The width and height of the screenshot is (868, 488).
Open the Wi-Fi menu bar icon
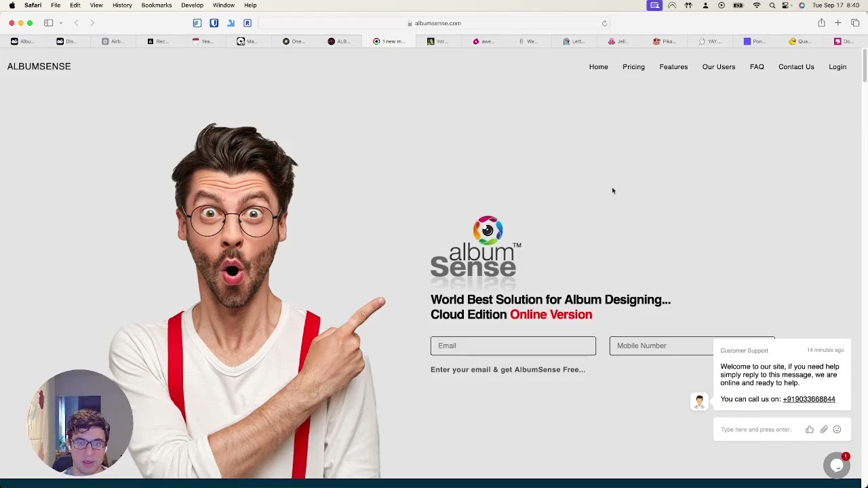point(757,5)
